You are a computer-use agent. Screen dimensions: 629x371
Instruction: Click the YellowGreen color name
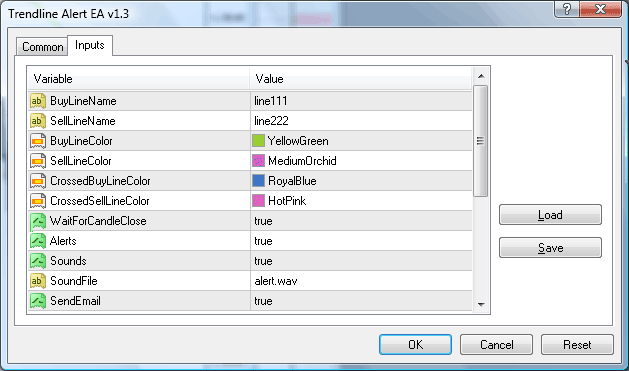point(298,141)
